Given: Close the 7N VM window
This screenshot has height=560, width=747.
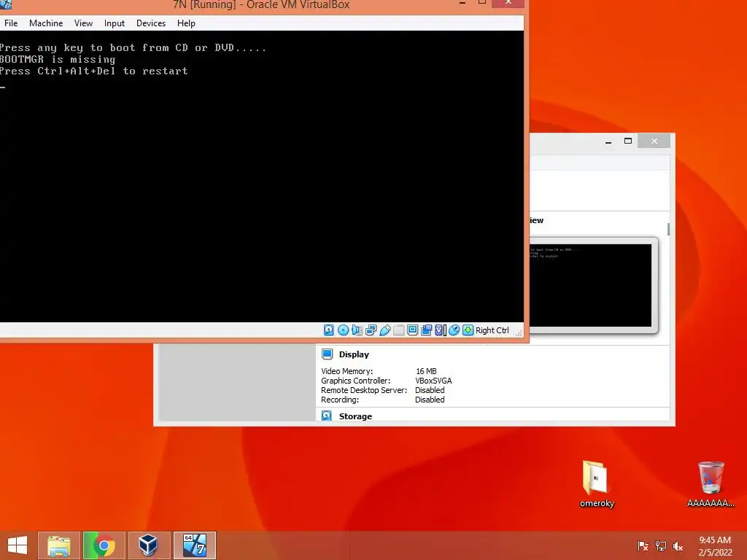Looking at the screenshot, I should pos(508,4).
